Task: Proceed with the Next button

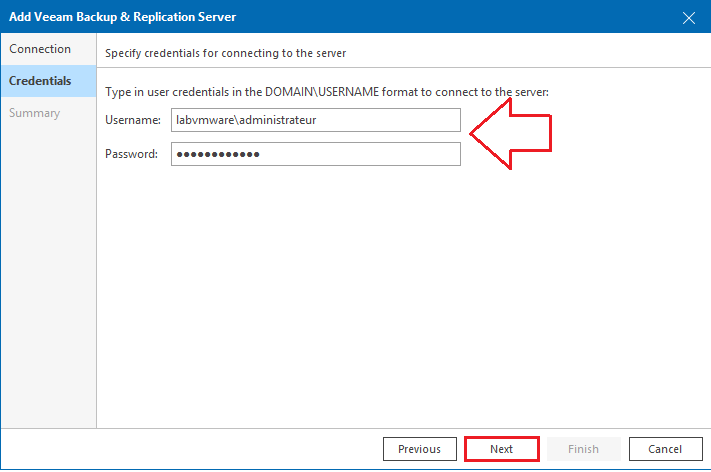Action: click(x=502, y=449)
